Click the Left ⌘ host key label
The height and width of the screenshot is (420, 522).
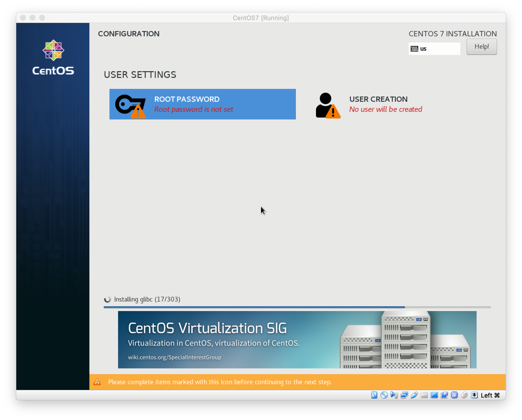(490, 395)
